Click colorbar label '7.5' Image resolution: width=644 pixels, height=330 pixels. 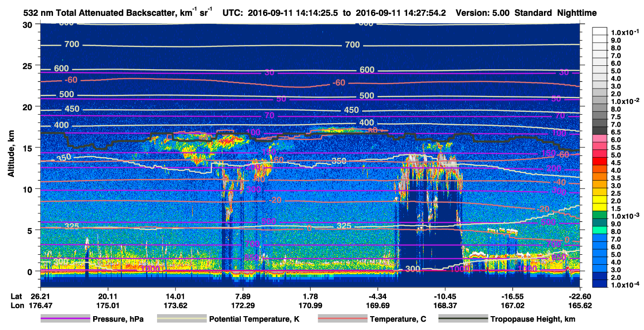tap(615, 118)
